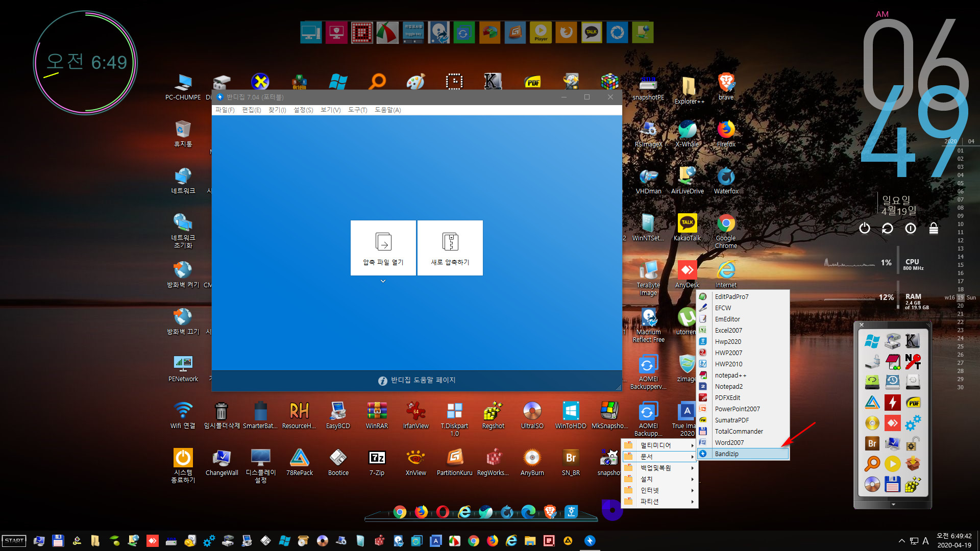Screen dimensions: 980x551
Task: Open the 보기(V) menu in Bandizip
Action: (x=330, y=110)
